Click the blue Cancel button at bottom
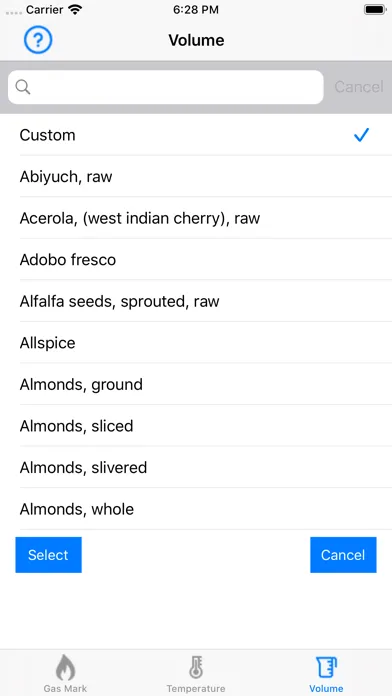392x696 pixels. click(x=343, y=555)
